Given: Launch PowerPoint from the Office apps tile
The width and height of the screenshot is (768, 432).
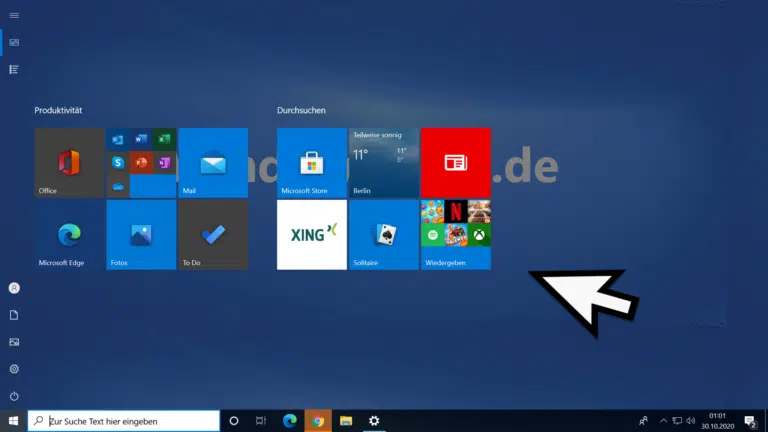Looking at the screenshot, I should [141, 163].
